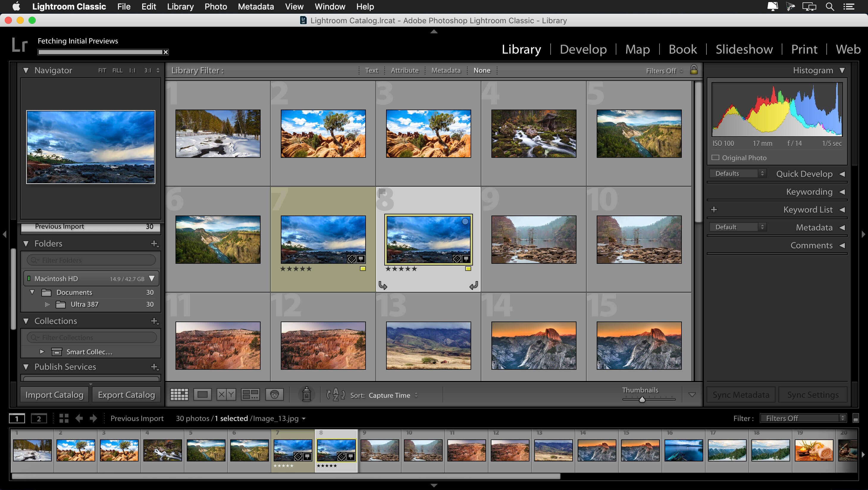Toggle the Filters Off button
The width and height of the screenshot is (868, 490).
[x=660, y=71]
